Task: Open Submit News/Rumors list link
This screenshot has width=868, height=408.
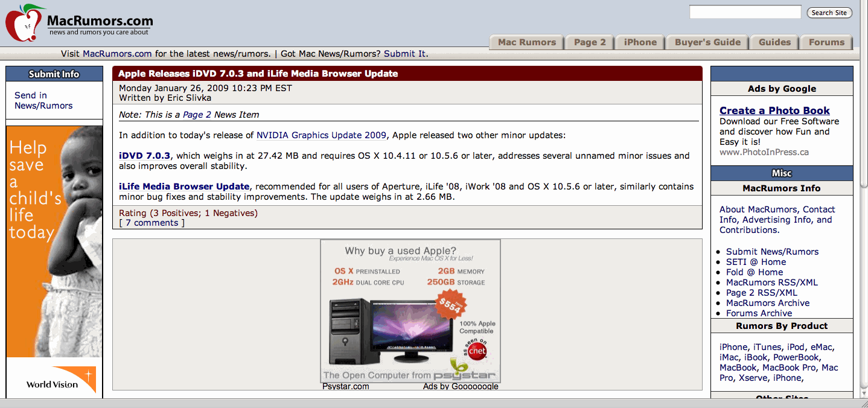Action: [x=772, y=252]
